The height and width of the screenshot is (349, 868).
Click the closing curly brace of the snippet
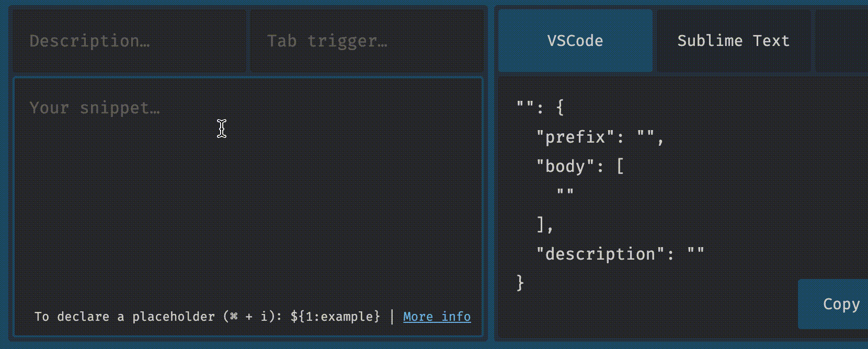(520, 283)
